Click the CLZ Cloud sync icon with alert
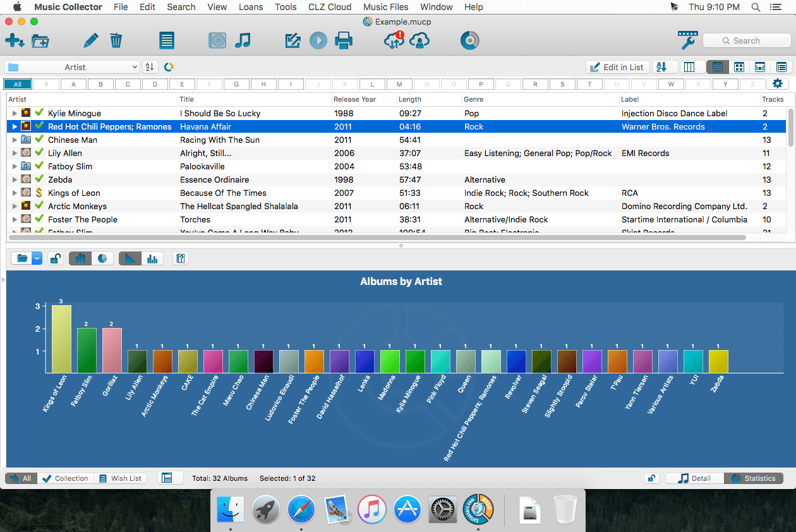Screen dimensions: 796x532 394,41
